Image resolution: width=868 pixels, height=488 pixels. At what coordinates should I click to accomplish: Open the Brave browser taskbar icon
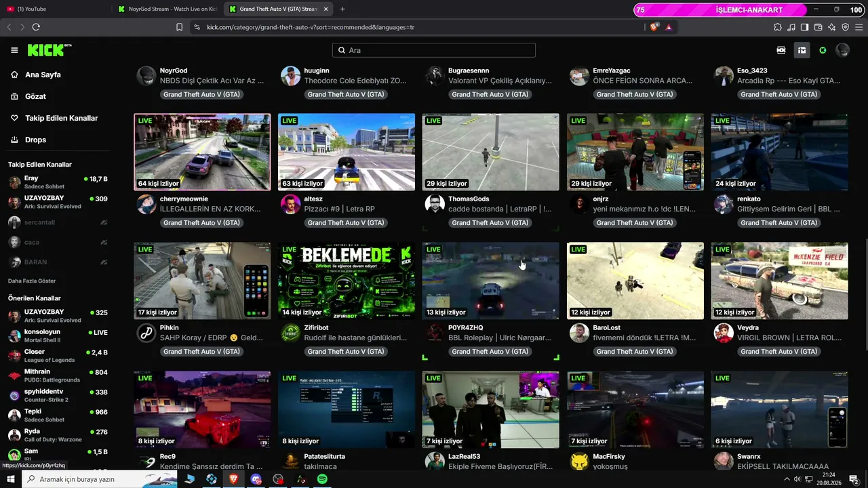[233, 479]
